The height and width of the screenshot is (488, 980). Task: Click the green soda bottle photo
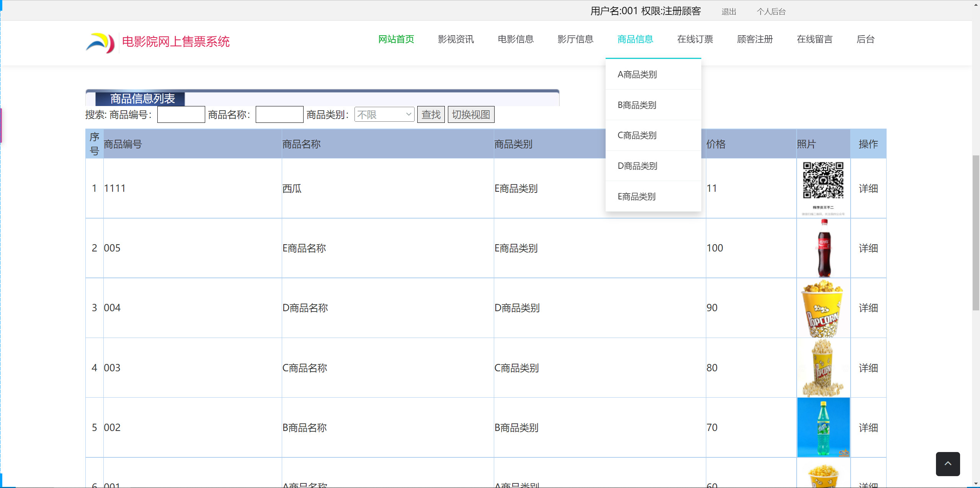[823, 427]
